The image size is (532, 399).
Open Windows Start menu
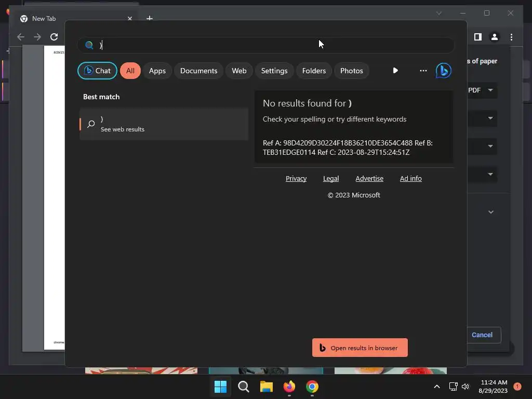point(220,387)
